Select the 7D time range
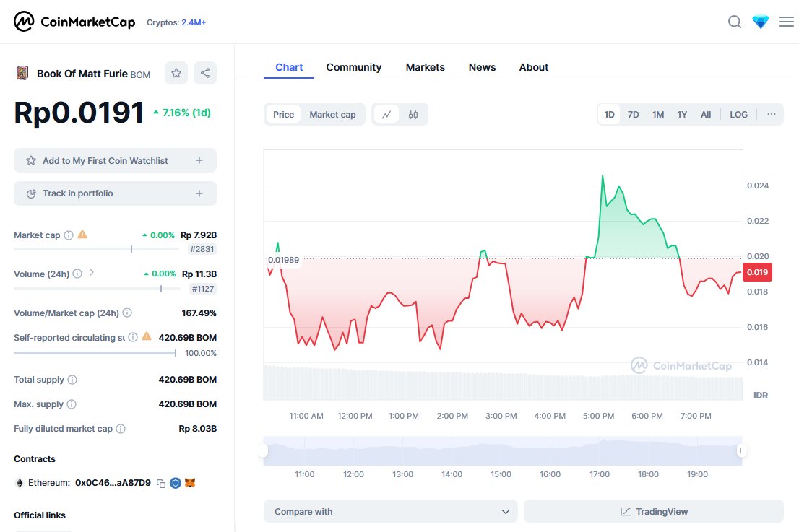Viewport: 799px width, 532px height. click(x=634, y=115)
